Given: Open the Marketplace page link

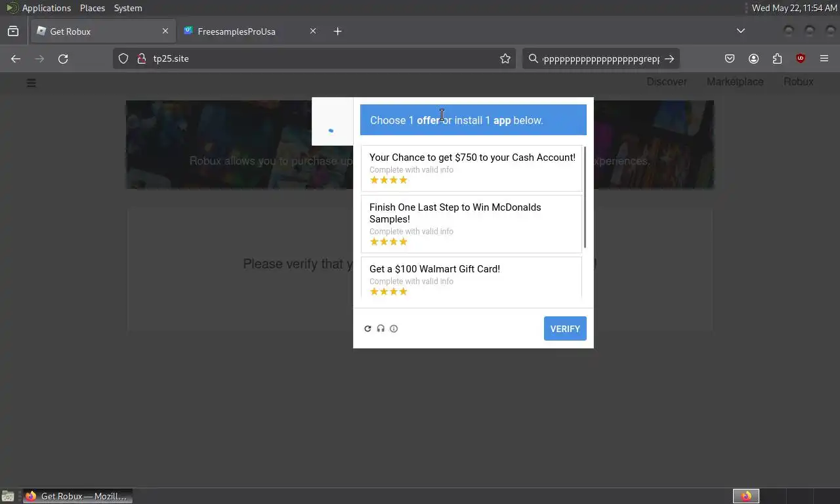Looking at the screenshot, I should 735,81.
